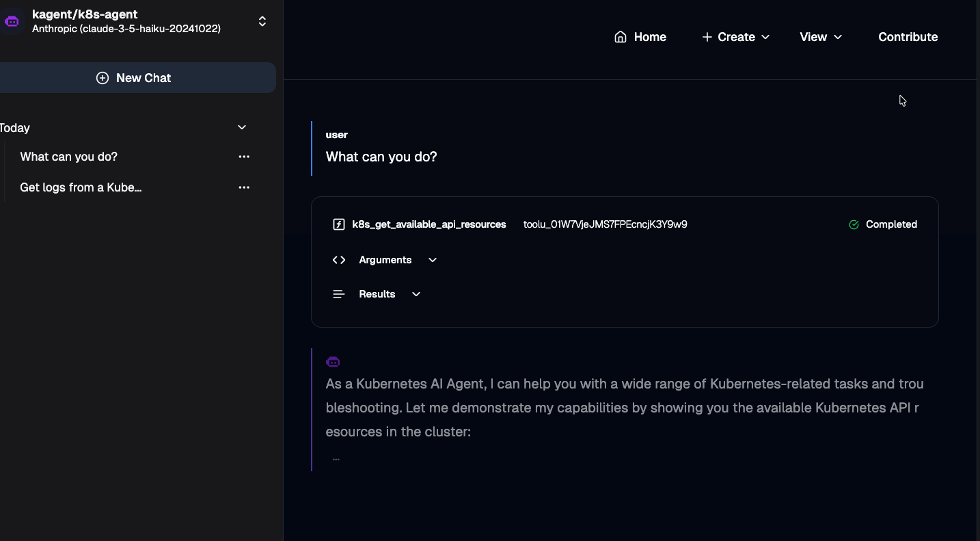Click the function icon beside k8s_get_available_api_resources
980x541 pixels.
(x=338, y=224)
